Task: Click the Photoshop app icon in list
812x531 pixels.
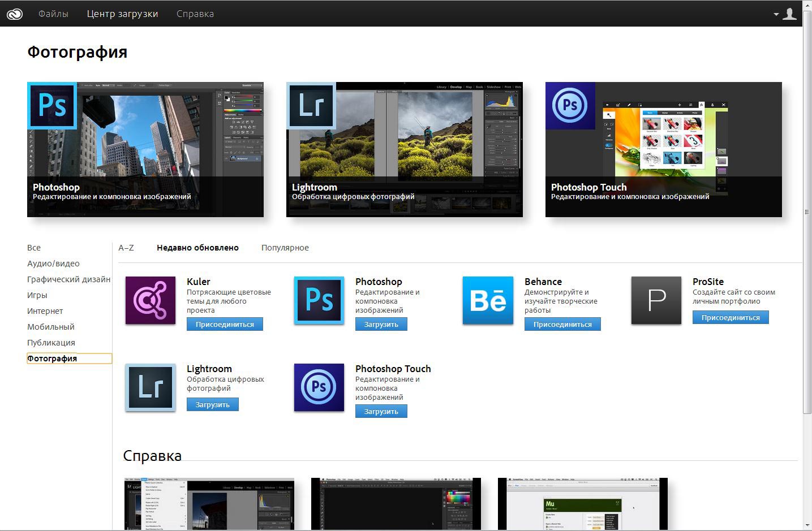Action: point(319,300)
